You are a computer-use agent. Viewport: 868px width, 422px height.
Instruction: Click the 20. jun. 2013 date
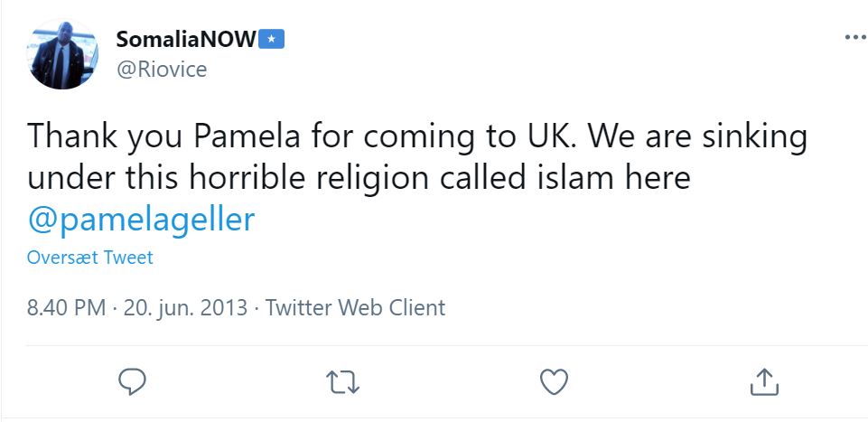pos(185,307)
